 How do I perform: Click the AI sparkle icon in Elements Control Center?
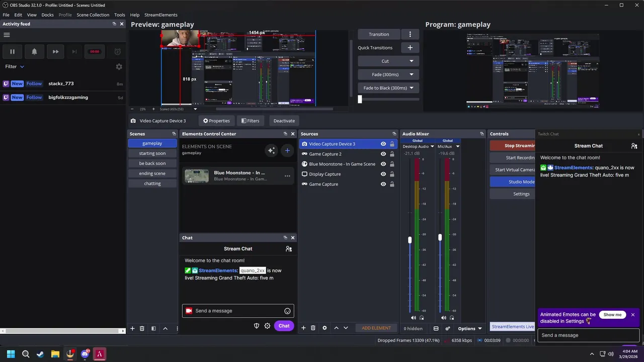point(271,150)
